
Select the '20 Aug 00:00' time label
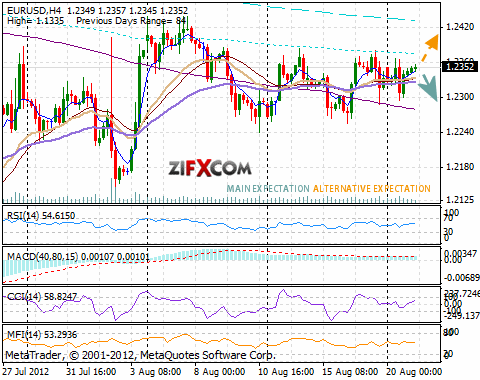coord(414,372)
